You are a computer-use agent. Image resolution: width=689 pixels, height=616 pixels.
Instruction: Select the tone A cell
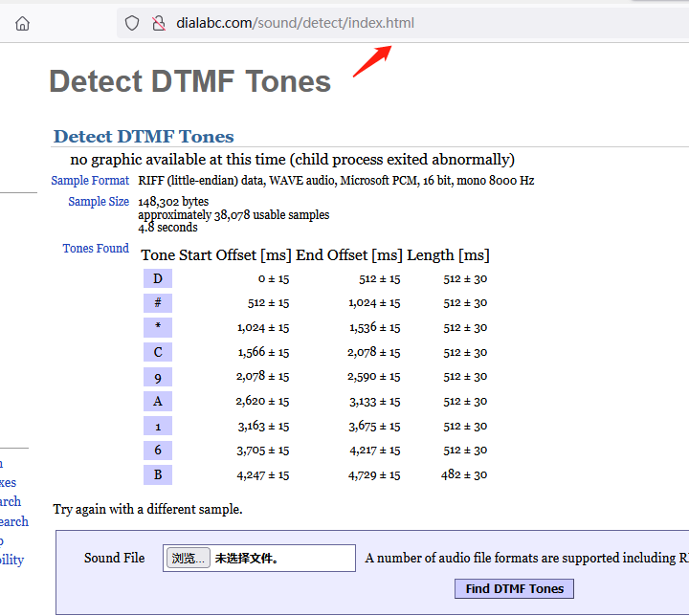pos(158,401)
